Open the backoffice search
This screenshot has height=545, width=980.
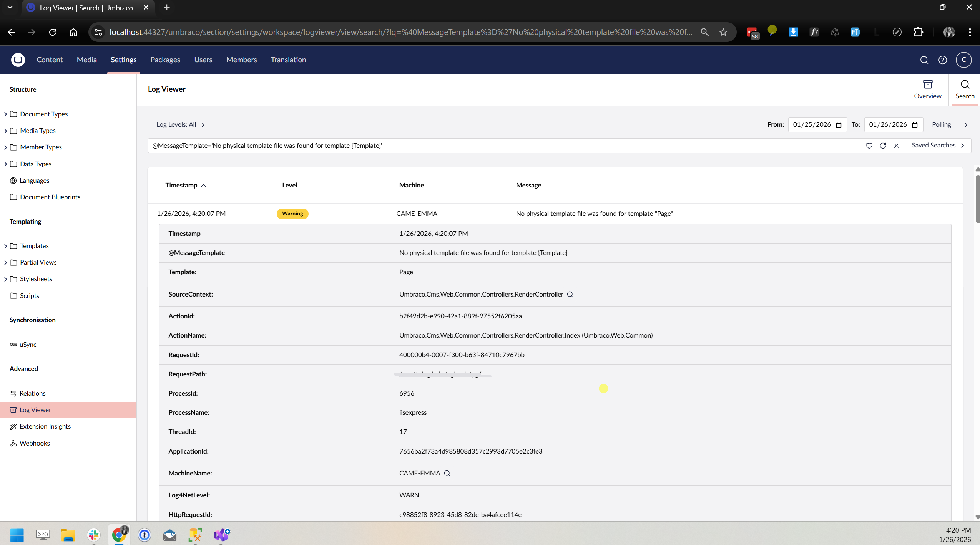(924, 60)
